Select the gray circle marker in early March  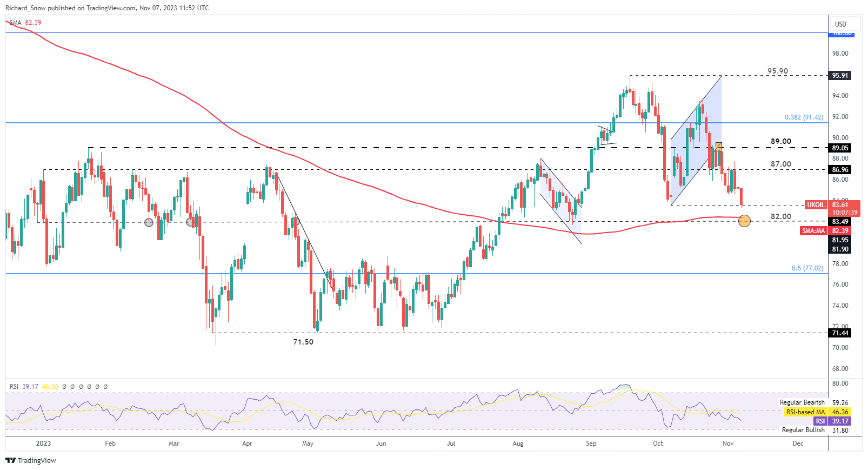click(x=190, y=222)
